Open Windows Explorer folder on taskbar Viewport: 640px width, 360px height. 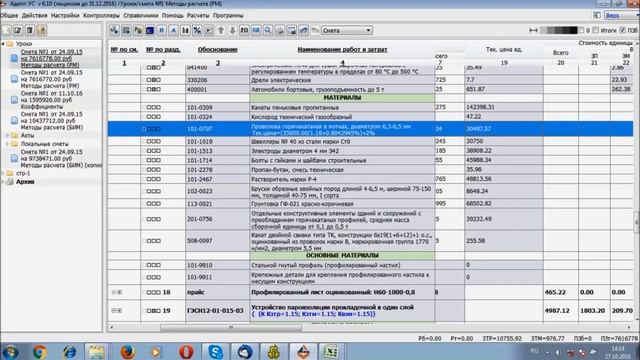click(x=97, y=351)
